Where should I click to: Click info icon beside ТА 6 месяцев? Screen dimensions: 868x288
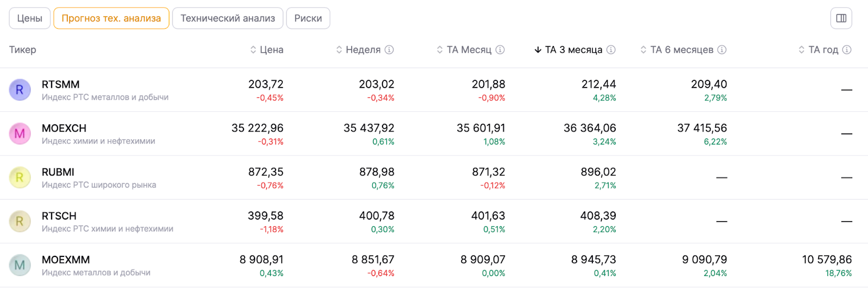722,49
